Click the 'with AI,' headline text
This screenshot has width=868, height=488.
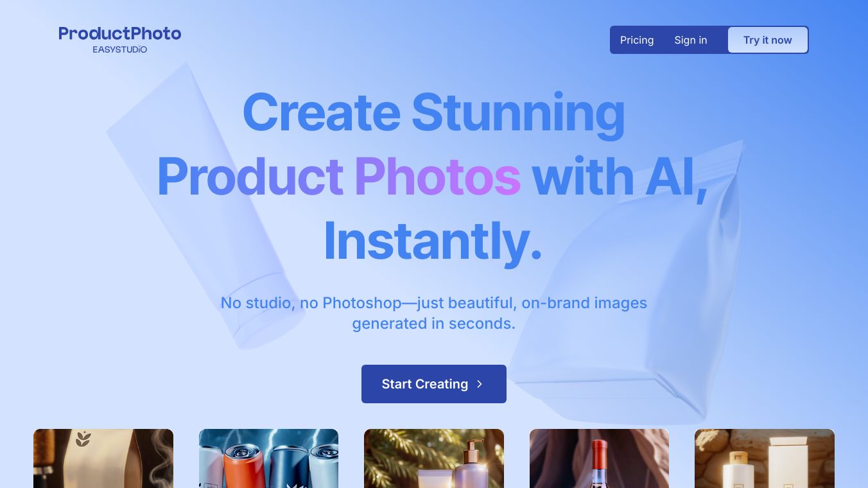click(620, 176)
